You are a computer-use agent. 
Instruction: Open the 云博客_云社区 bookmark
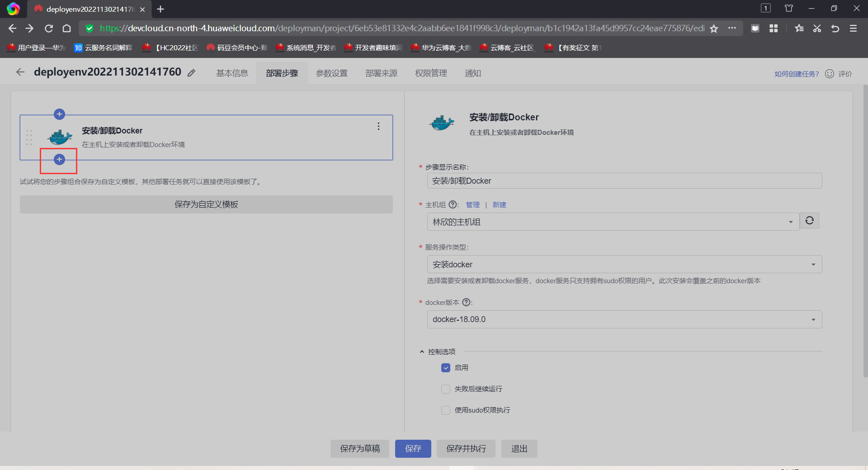(x=508, y=47)
